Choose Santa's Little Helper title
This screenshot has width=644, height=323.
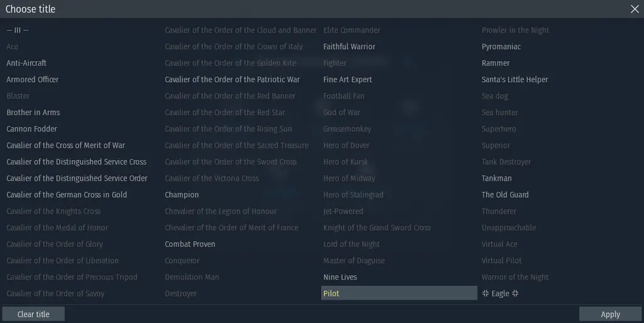pyautogui.click(x=514, y=79)
